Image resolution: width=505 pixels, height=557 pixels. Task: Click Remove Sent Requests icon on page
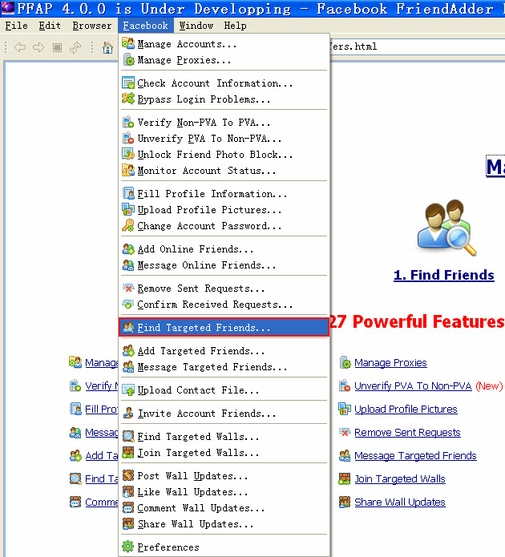(344, 432)
